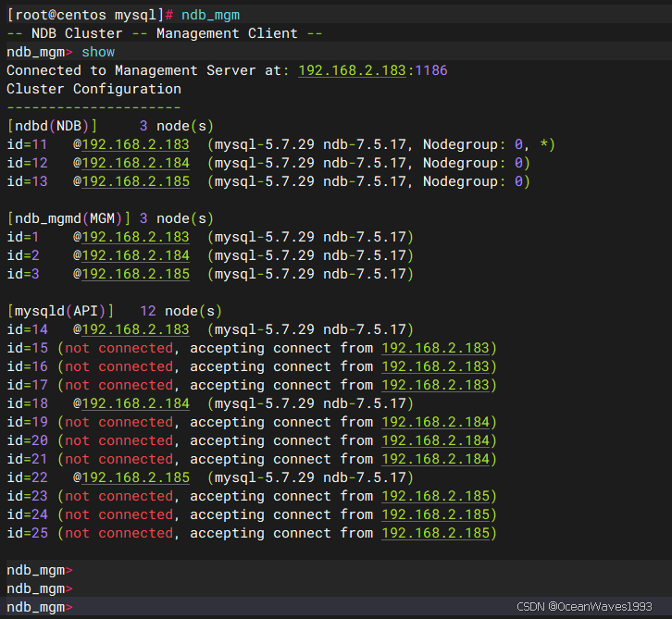Click IP link on the id=1 row
Screen dimensions: 672x619
[x=135, y=237]
